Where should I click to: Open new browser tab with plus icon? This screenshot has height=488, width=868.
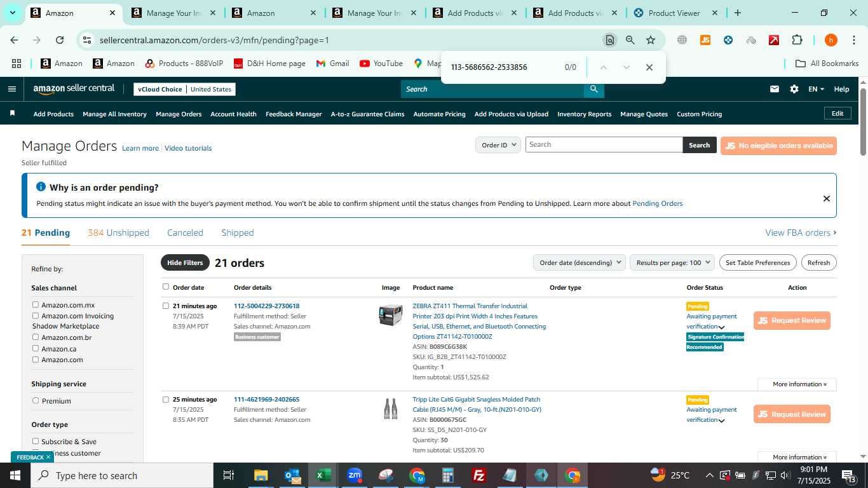tap(737, 13)
